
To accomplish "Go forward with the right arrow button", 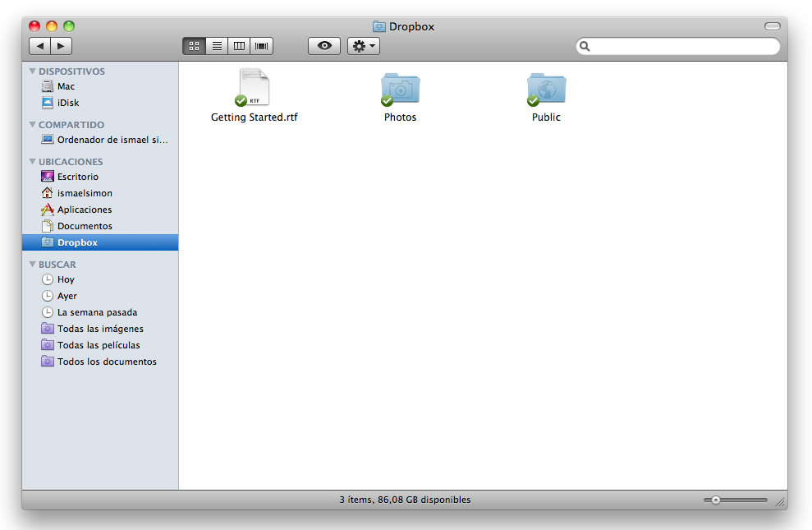I will coord(61,46).
